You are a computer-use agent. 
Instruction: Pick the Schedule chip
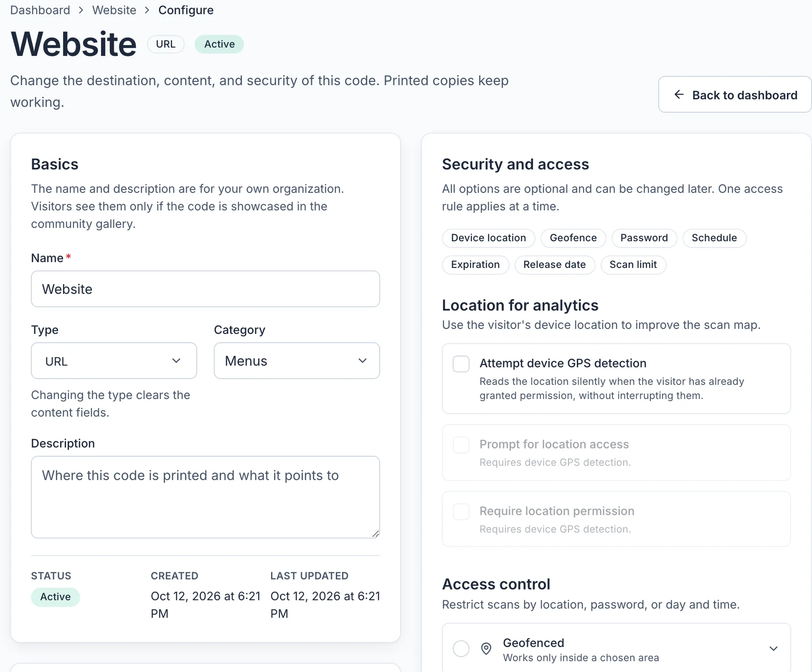(x=714, y=238)
